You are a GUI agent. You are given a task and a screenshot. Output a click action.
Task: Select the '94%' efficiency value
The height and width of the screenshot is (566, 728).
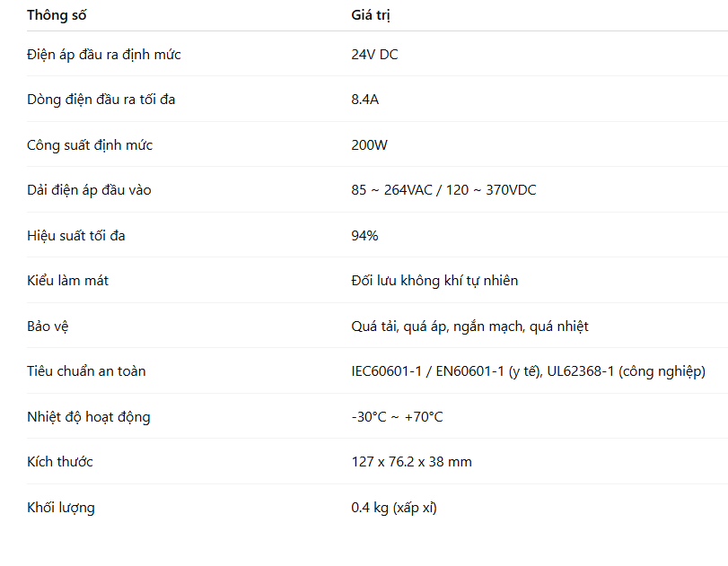pyautogui.click(x=364, y=236)
